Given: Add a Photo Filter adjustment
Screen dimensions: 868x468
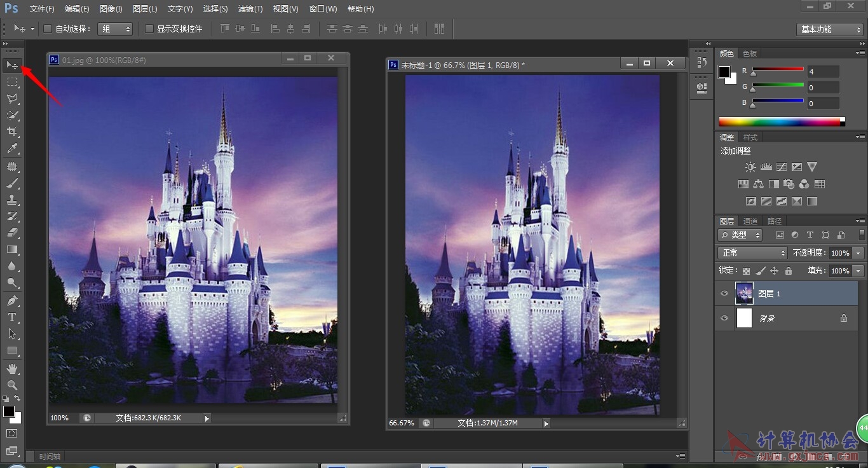Looking at the screenshot, I should [789, 184].
